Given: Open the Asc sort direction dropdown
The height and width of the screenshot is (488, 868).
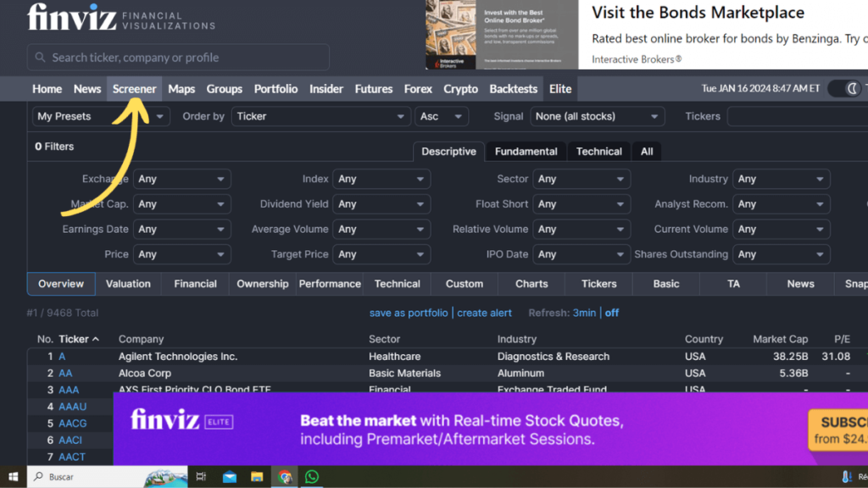Looking at the screenshot, I should tap(441, 116).
